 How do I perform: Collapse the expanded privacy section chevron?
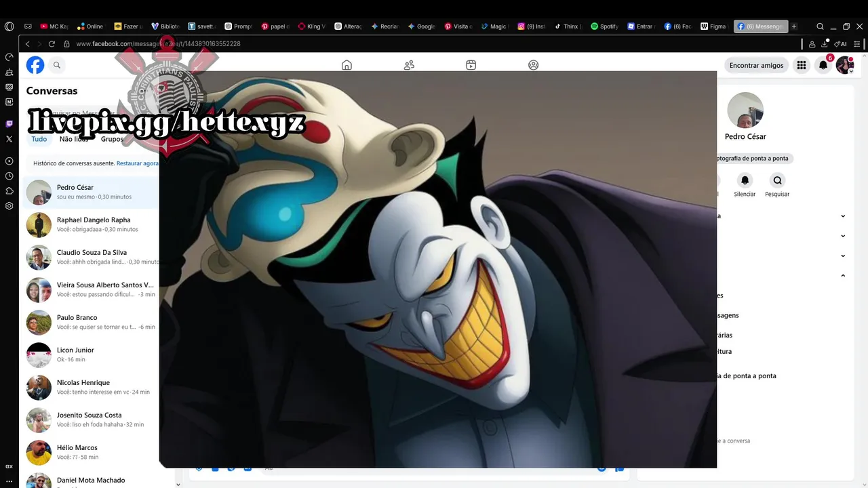click(x=843, y=276)
